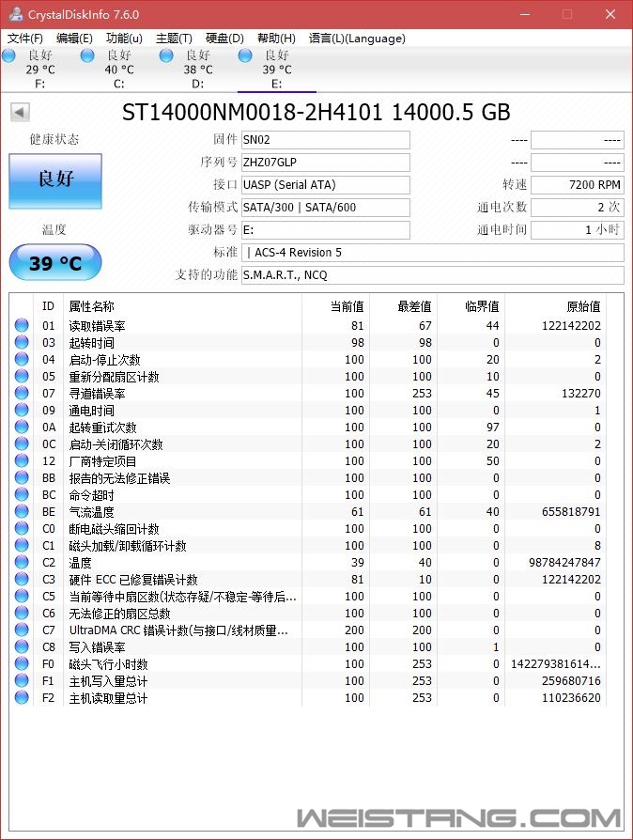Open the 帮助(H) menu
Screen dimensions: 633x840
[276, 39]
